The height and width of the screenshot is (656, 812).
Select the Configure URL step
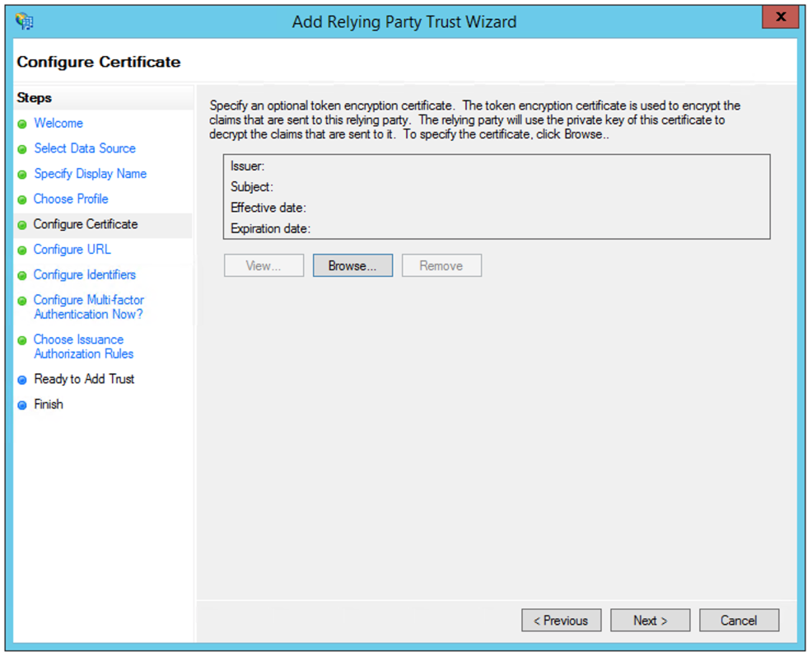[x=72, y=249]
